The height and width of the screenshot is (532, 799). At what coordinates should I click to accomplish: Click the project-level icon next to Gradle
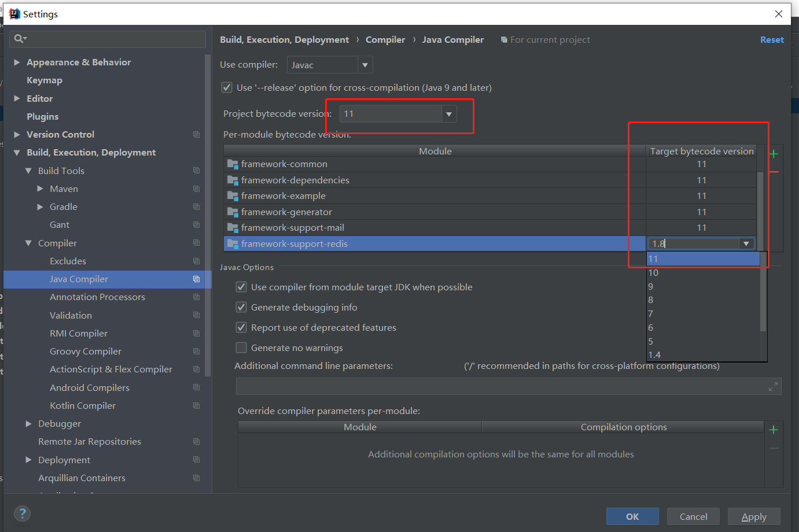click(x=196, y=206)
